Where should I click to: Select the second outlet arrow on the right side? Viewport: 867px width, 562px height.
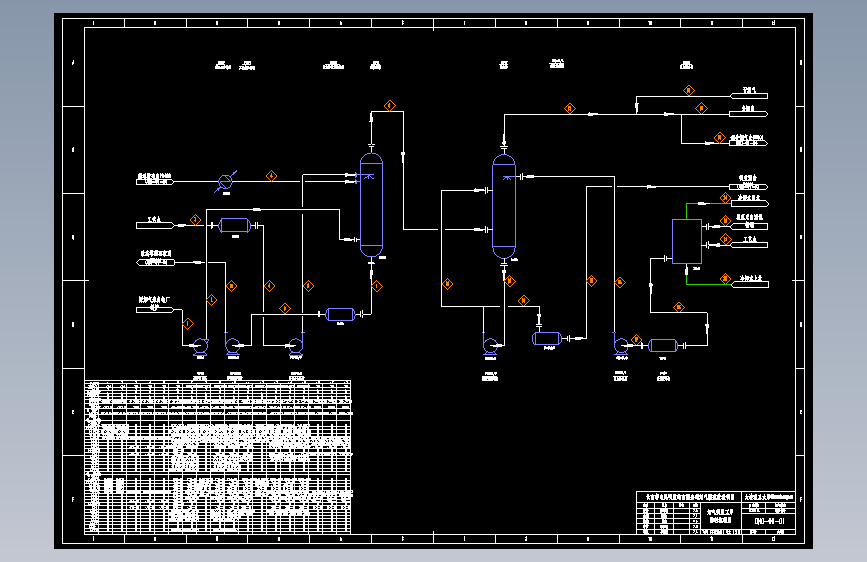click(748, 114)
